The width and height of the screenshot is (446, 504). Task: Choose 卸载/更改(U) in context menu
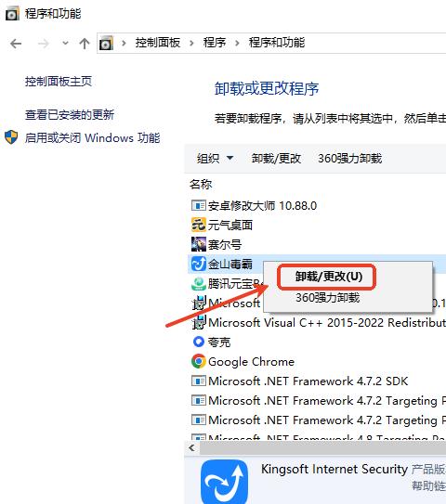[329, 277]
